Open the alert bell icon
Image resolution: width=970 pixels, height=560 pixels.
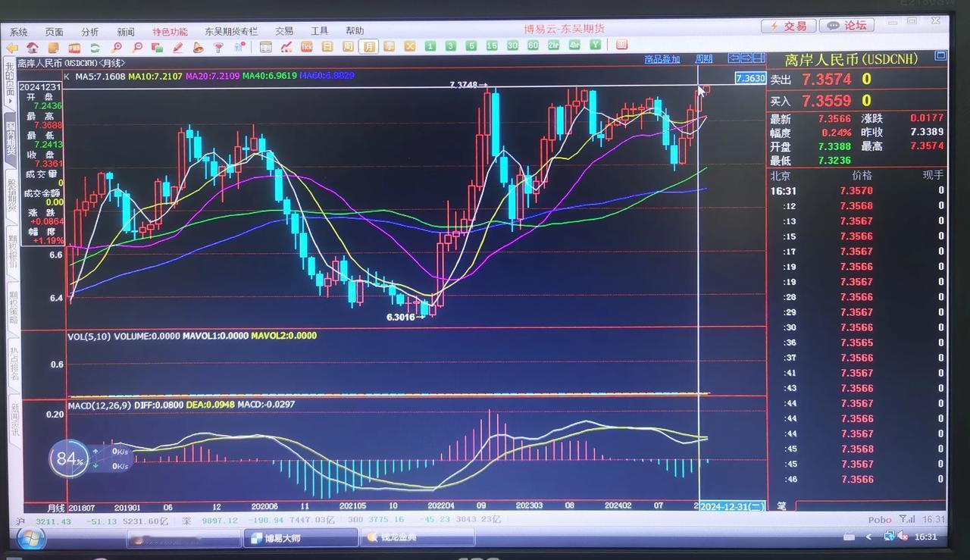(x=198, y=47)
